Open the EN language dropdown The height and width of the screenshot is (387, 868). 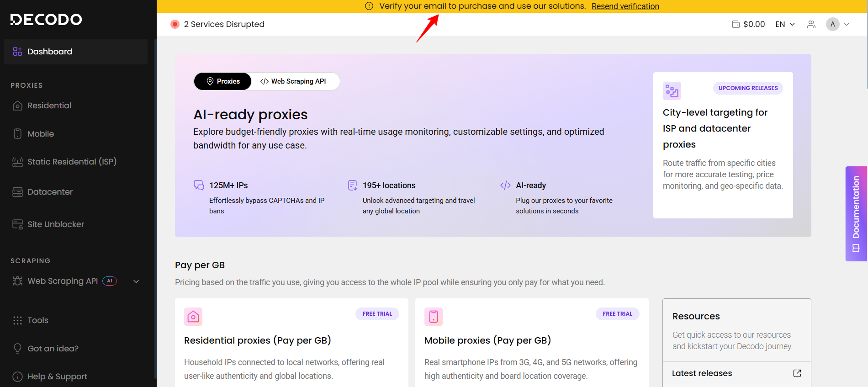point(785,24)
